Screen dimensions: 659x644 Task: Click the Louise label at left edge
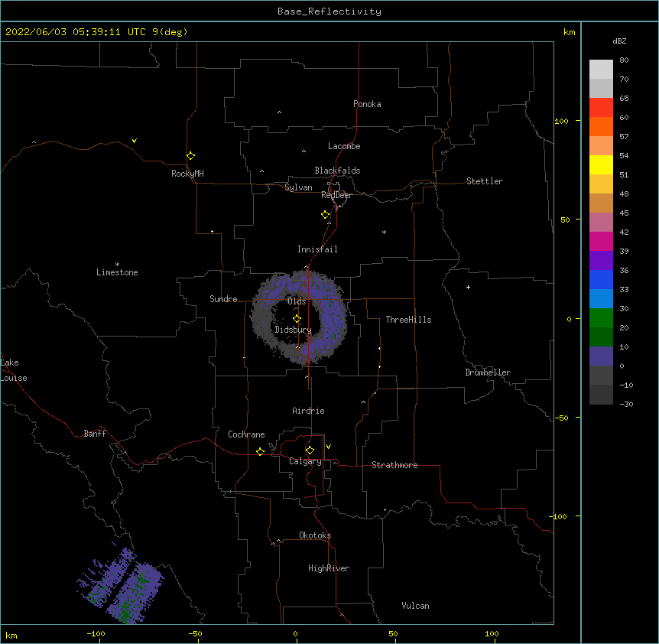[x=14, y=378]
